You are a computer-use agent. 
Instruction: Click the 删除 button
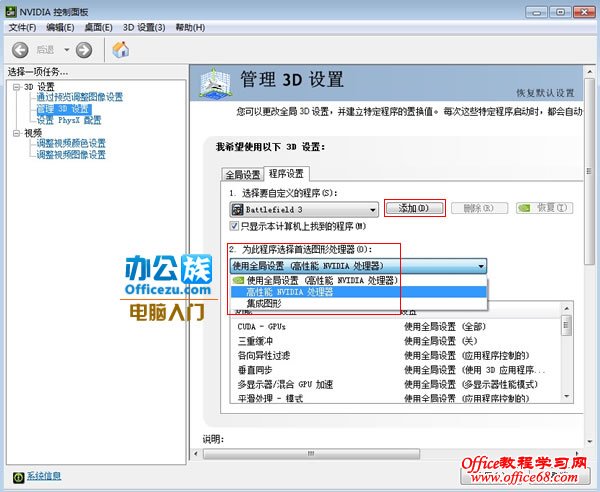pyautogui.click(x=479, y=208)
